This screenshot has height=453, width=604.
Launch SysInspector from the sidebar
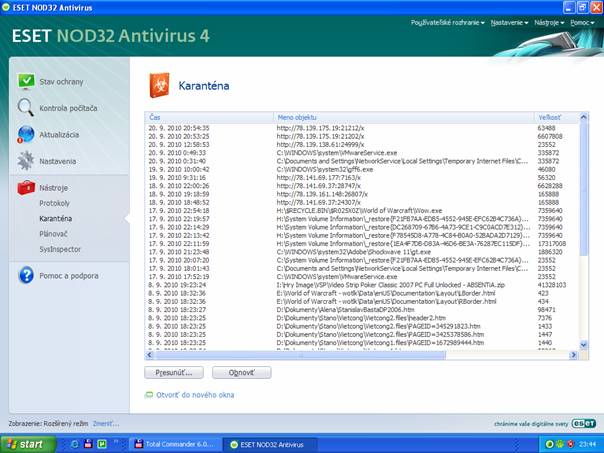(60, 249)
